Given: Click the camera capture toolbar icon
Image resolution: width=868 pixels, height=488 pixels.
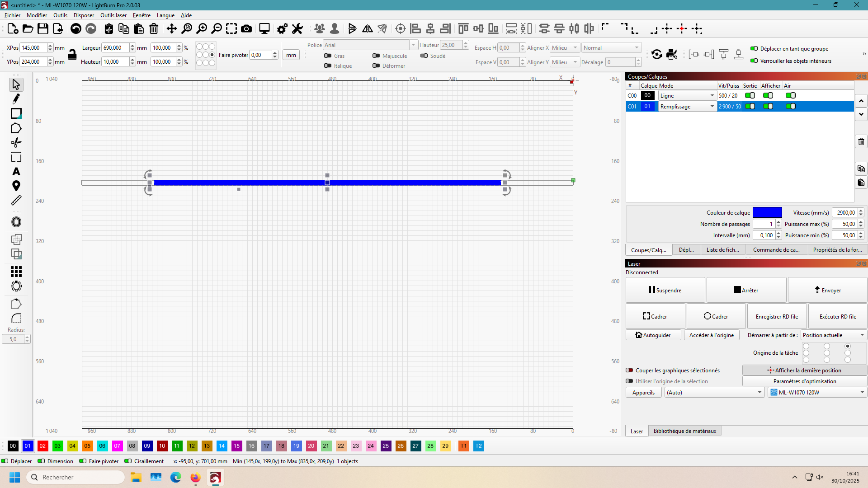Looking at the screenshot, I should coord(246,29).
